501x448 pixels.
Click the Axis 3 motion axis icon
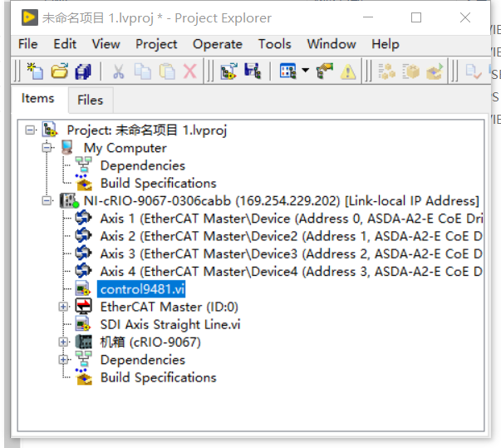[x=83, y=254]
